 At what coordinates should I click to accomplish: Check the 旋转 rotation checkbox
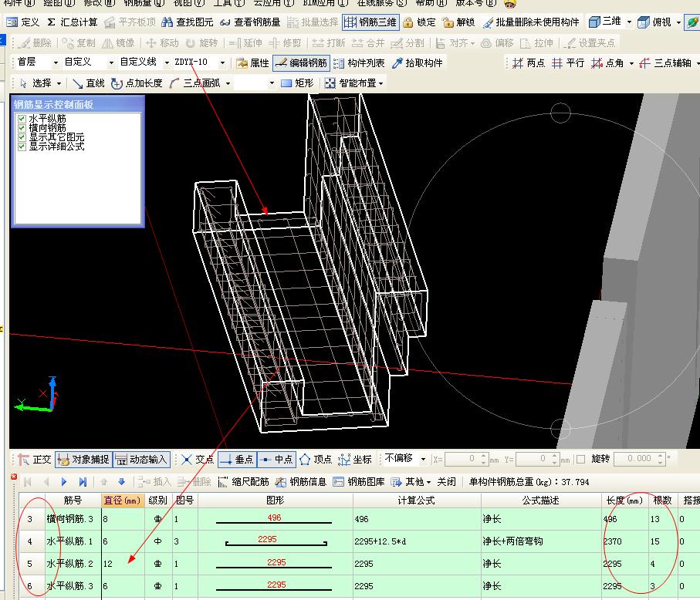[x=581, y=459]
